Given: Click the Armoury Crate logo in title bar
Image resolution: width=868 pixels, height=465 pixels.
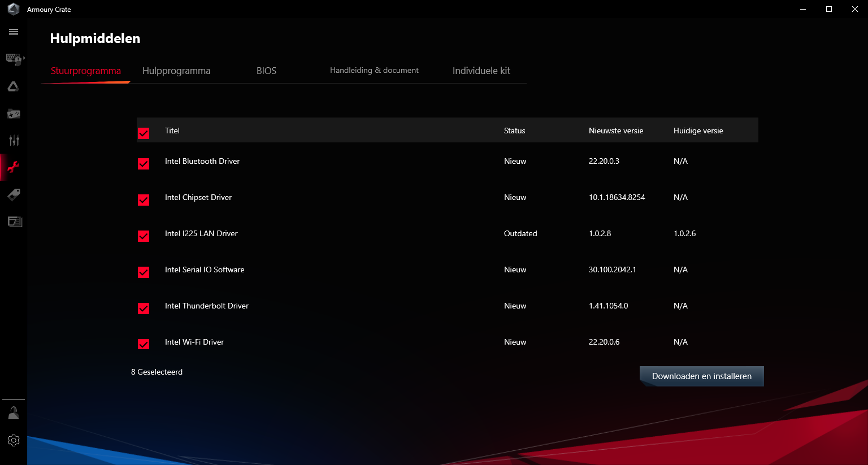Looking at the screenshot, I should click(14, 9).
